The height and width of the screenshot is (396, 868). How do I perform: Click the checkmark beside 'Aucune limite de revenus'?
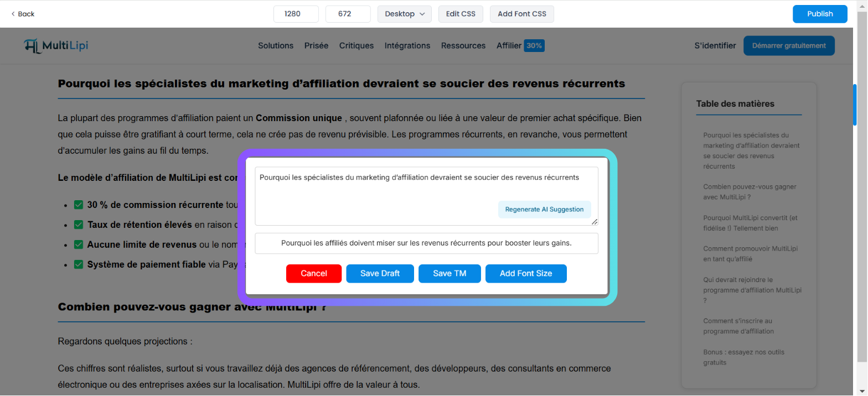point(78,244)
